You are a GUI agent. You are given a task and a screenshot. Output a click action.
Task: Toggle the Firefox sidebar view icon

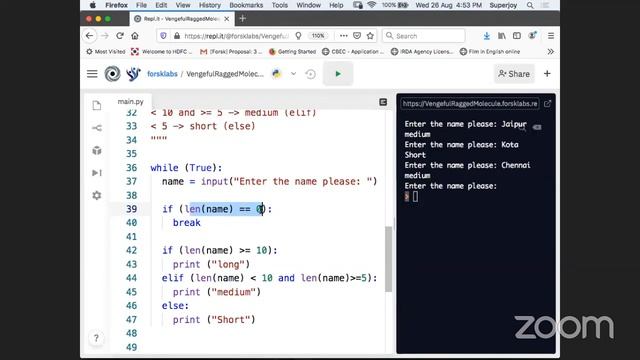(517, 36)
